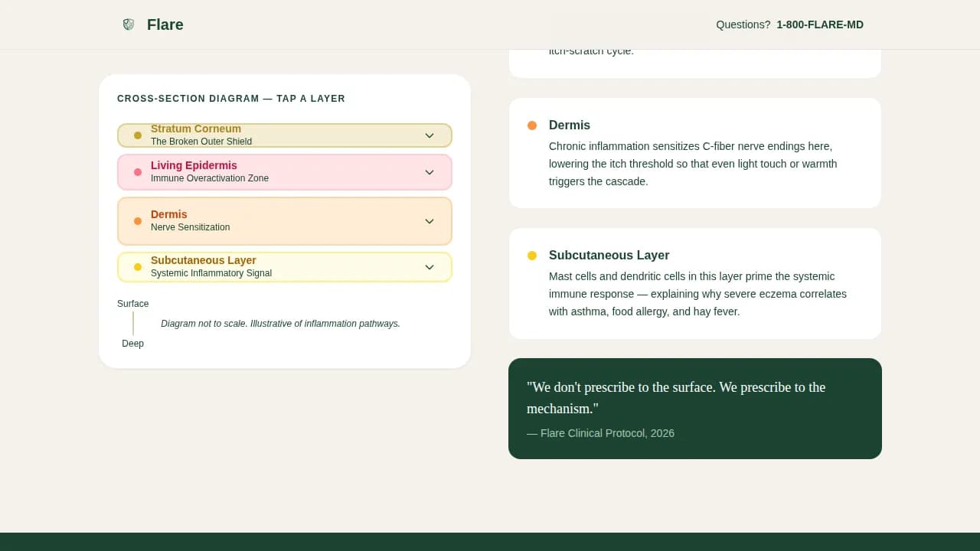This screenshot has height=551, width=980.
Task: Call the 1-800-FLARE-MD phone number
Action: click(x=820, y=24)
